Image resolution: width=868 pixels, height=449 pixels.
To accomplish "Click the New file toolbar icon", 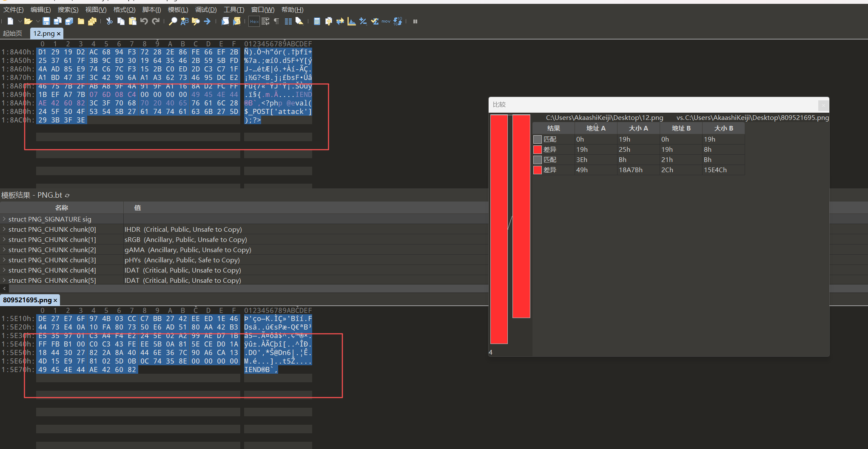I will (x=11, y=21).
